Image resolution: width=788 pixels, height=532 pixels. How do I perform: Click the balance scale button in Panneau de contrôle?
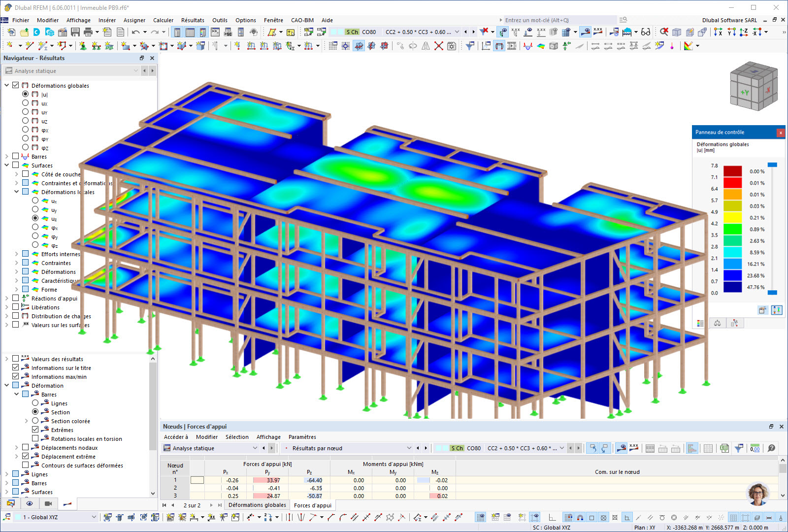pyautogui.click(x=718, y=323)
